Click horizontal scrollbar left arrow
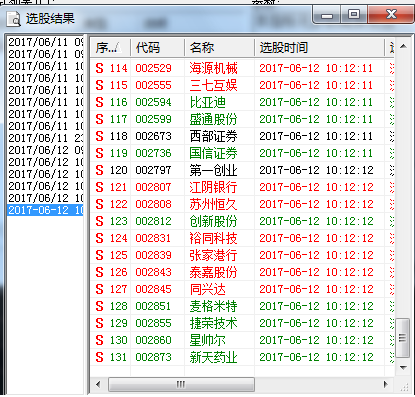The width and height of the screenshot is (415, 397). click(x=98, y=384)
